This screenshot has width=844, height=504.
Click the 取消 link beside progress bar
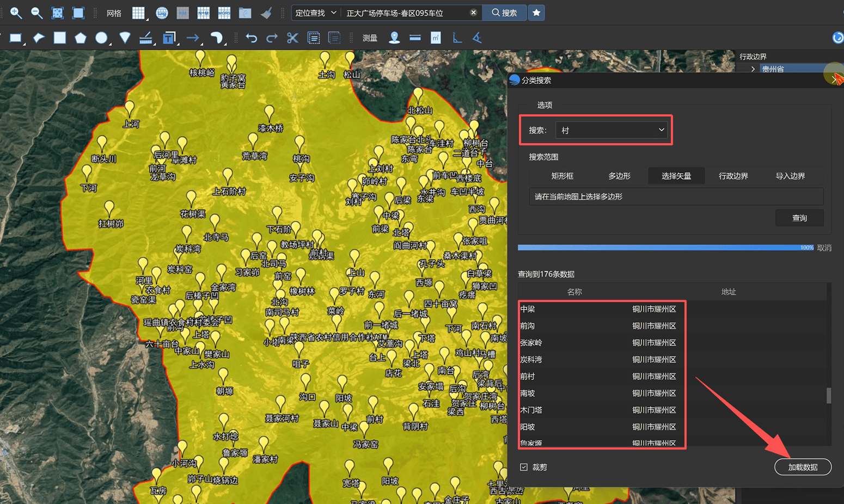tap(824, 248)
